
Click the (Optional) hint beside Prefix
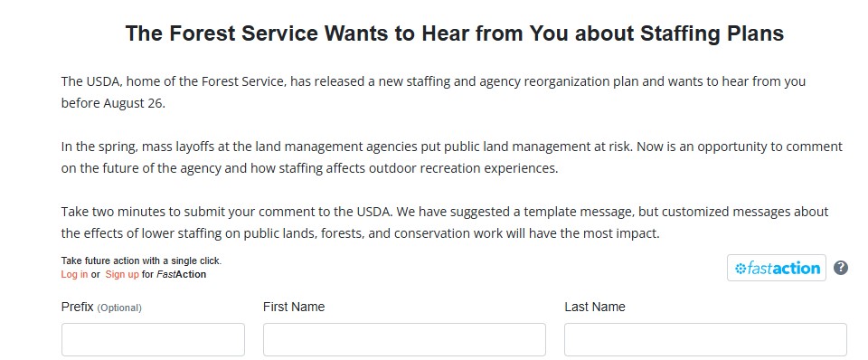pyautogui.click(x=119, y=308)
